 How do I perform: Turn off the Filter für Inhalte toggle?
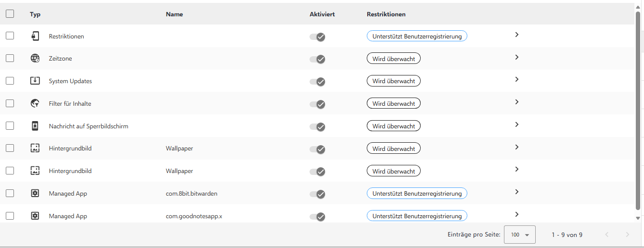point(318,104)
